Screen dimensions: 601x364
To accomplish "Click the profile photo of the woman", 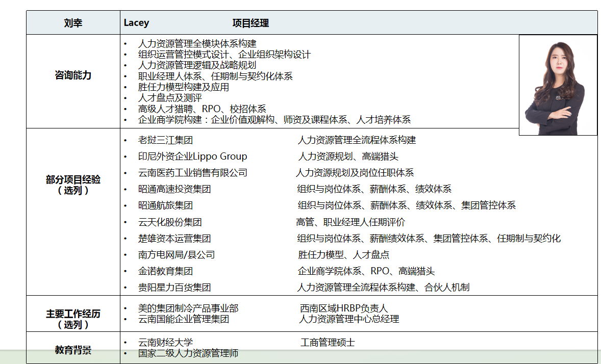I will click(x=558, y=85).
